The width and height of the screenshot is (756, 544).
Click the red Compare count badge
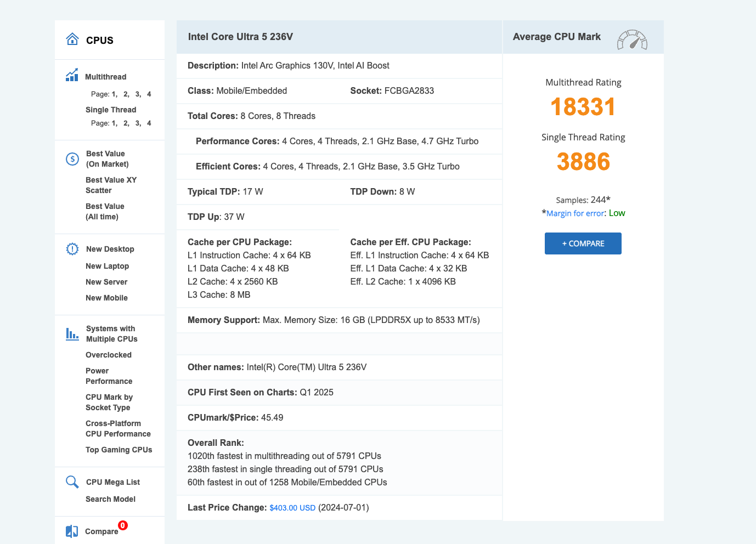click(x=123, y=525)
